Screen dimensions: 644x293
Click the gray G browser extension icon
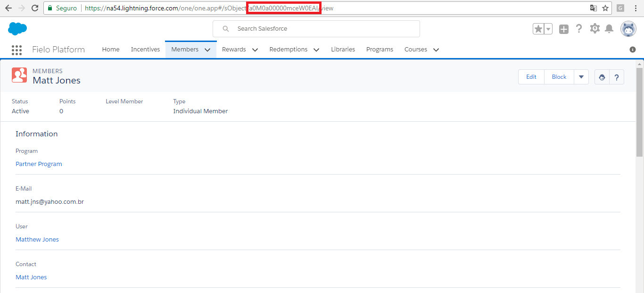point(620,8)
